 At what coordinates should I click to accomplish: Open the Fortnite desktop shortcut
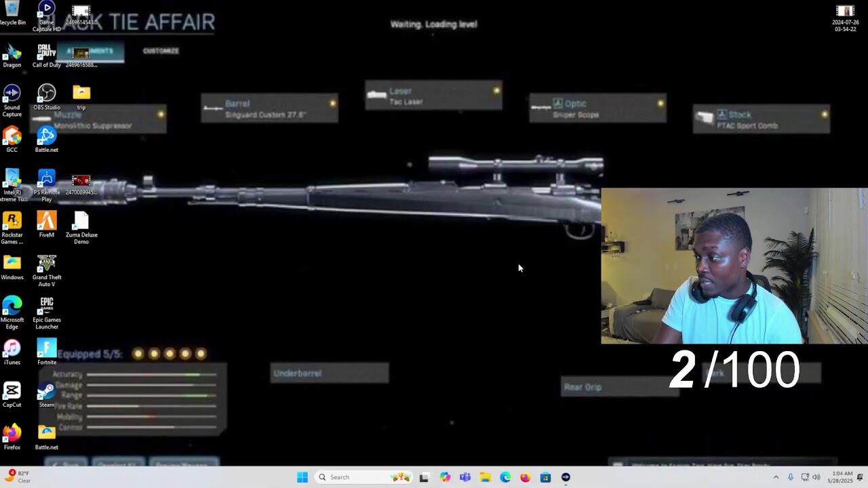click(46, 348)
